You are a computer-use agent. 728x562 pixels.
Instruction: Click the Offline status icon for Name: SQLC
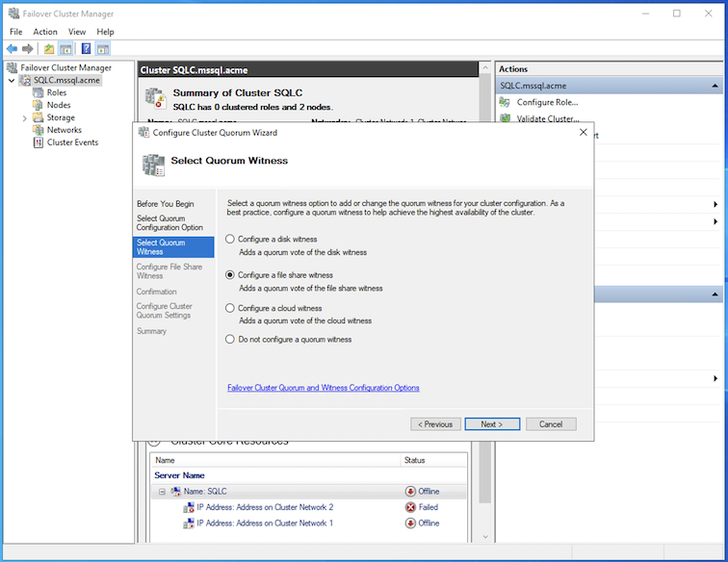point(410,492)
